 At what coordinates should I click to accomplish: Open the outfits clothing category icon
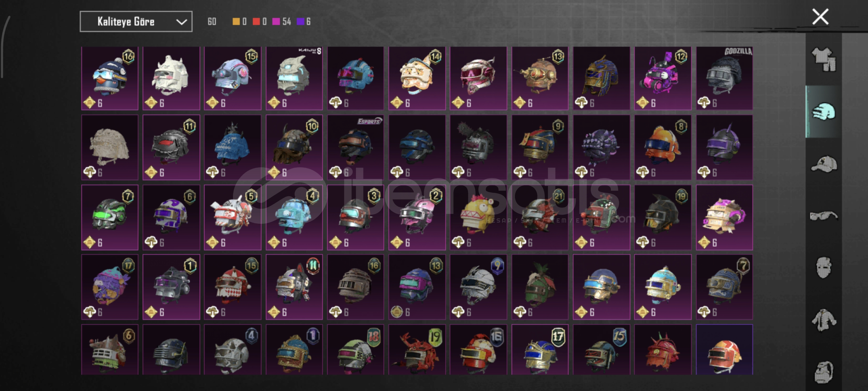(x=824, y=59)
